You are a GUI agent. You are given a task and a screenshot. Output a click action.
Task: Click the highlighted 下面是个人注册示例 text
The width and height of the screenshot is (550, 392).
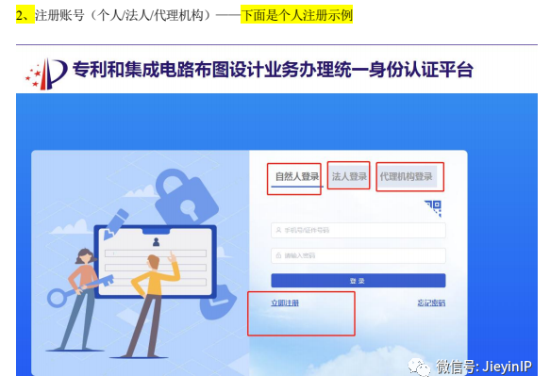coord(297,15)
